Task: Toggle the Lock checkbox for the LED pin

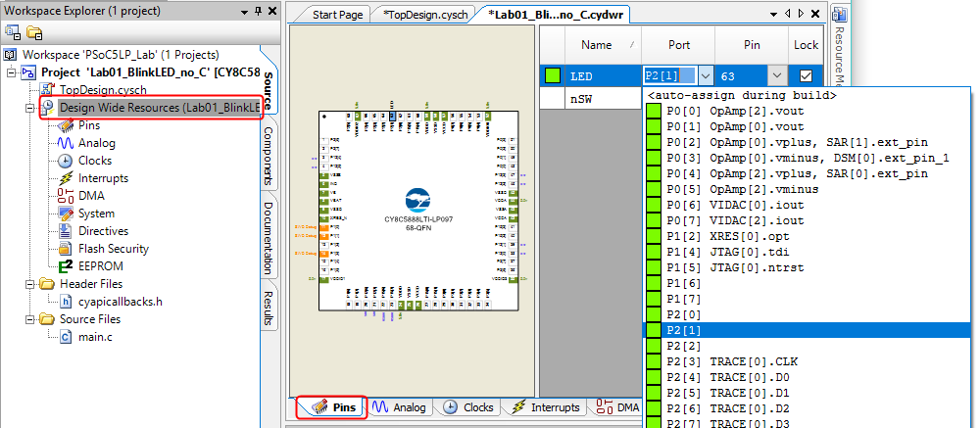Action: [806, 75]
